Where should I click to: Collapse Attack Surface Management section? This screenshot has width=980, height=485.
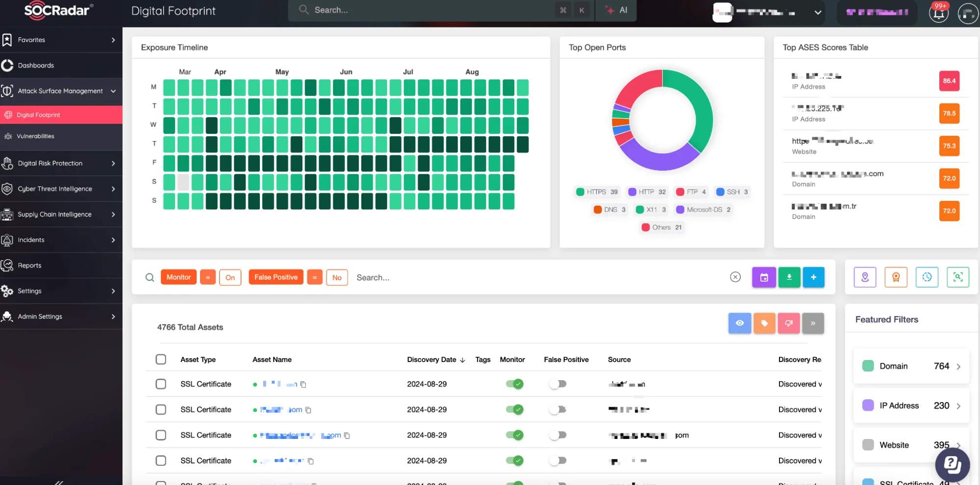pos(113,91)
